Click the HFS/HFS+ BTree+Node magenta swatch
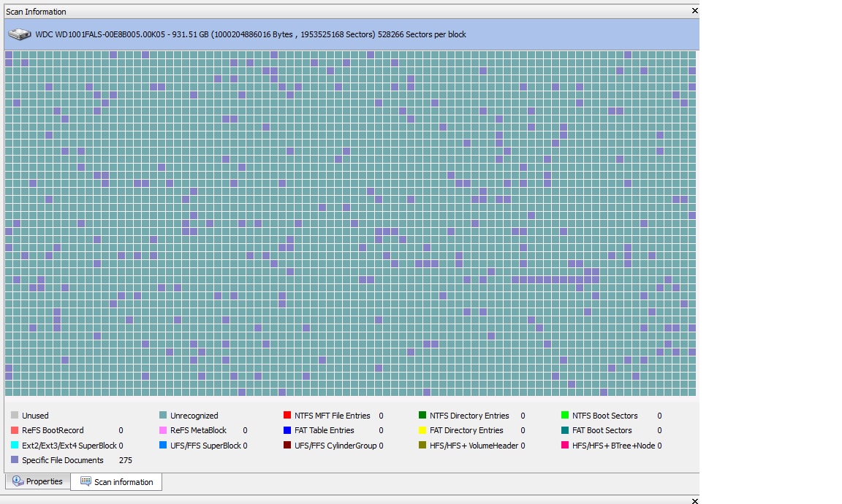842x504 pixels. (x=564, y=445)
